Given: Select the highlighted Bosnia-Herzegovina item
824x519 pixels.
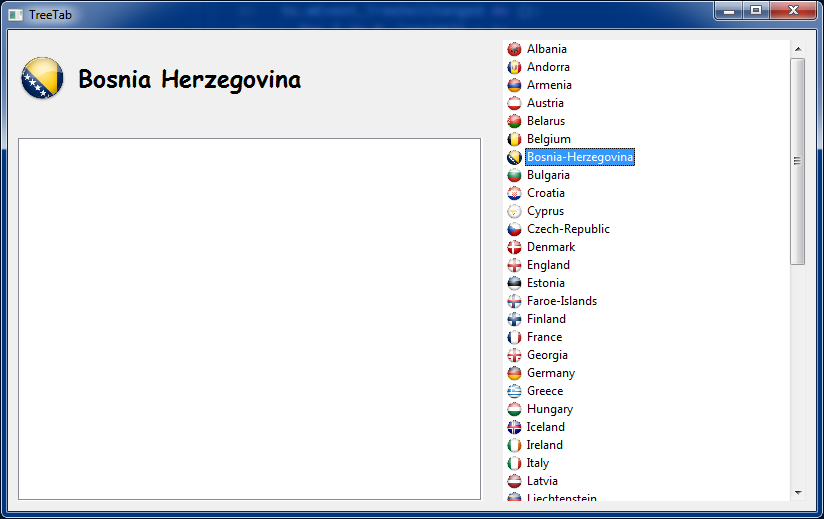Looking at the screenshot, I should point(580,157).
